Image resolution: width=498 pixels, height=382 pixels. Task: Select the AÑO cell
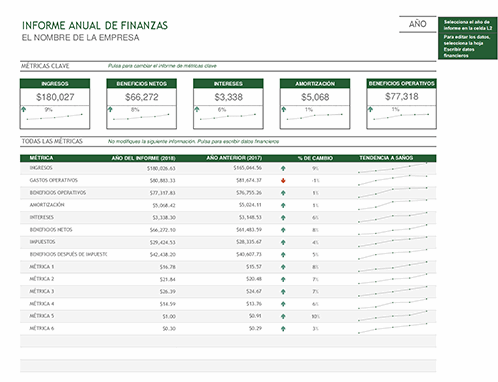tap(418, 24)
